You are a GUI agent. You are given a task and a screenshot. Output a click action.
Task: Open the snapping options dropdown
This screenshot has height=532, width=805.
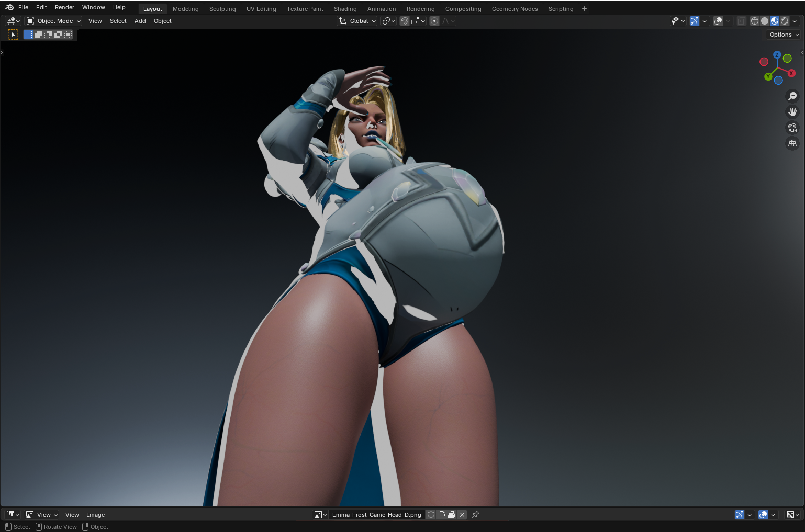pyautogui.click(x=418, y=21)
